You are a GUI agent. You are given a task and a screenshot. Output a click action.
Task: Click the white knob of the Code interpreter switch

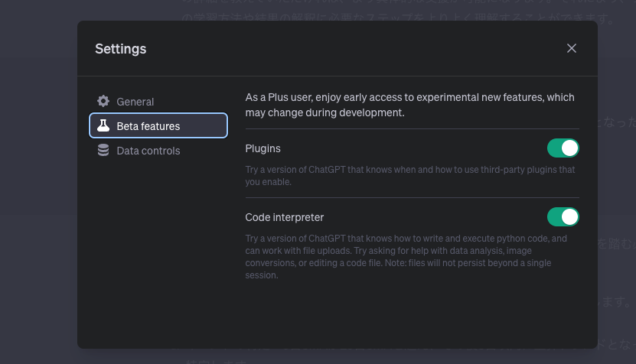pyautogui.click(x=569, y=217)
